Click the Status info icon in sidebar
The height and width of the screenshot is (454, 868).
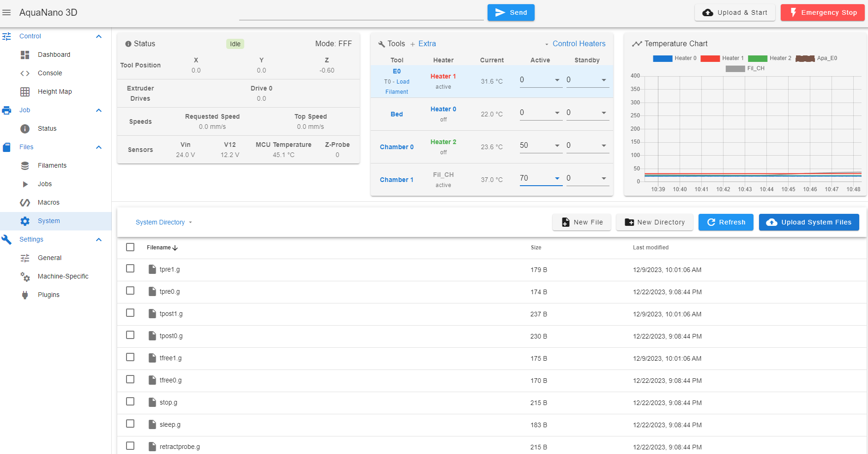point(25,128)
